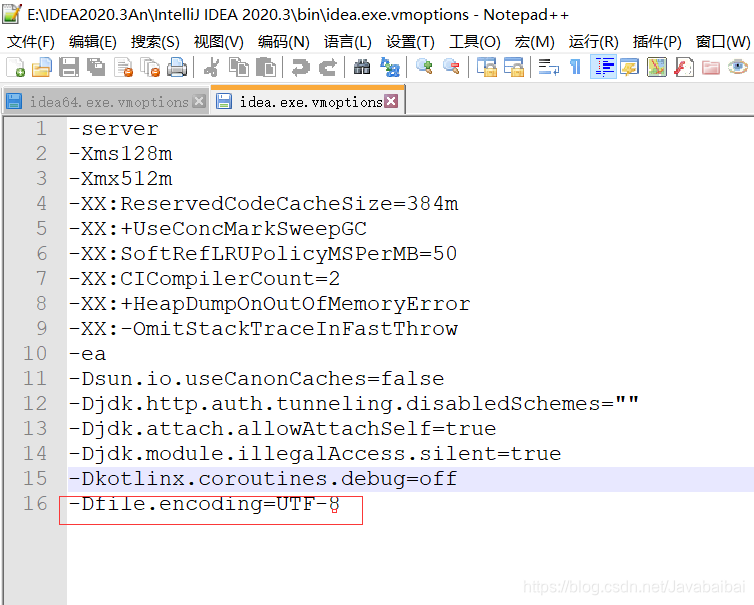754x605 pixels.
Task: Click the Close All documents icon
Action: (x=150, y=67)
